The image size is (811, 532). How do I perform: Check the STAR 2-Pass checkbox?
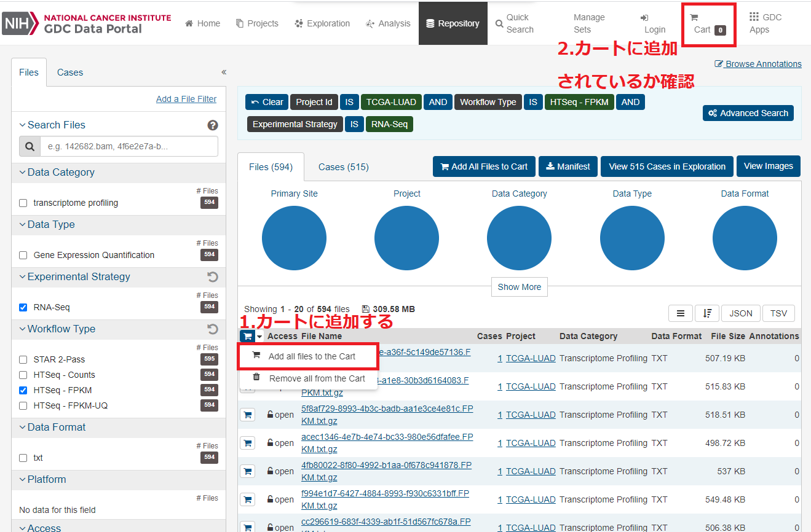click(23, 359)
